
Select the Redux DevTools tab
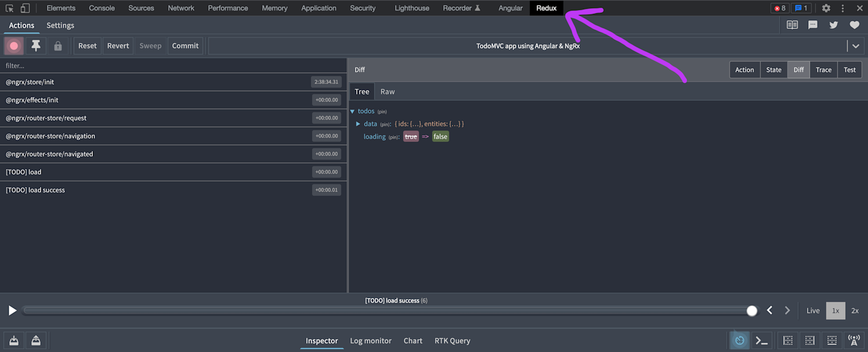tap(547, 8)
